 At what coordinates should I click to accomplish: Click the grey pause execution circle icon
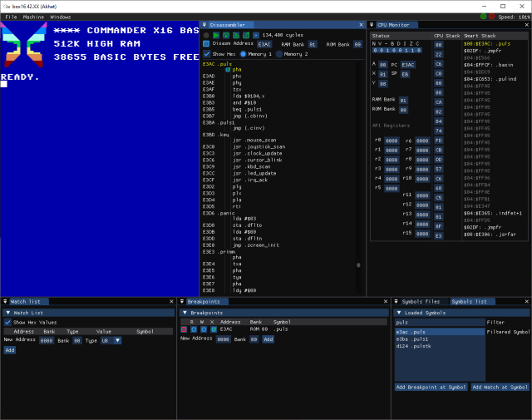pyautogui.click(x=206, y=35)
